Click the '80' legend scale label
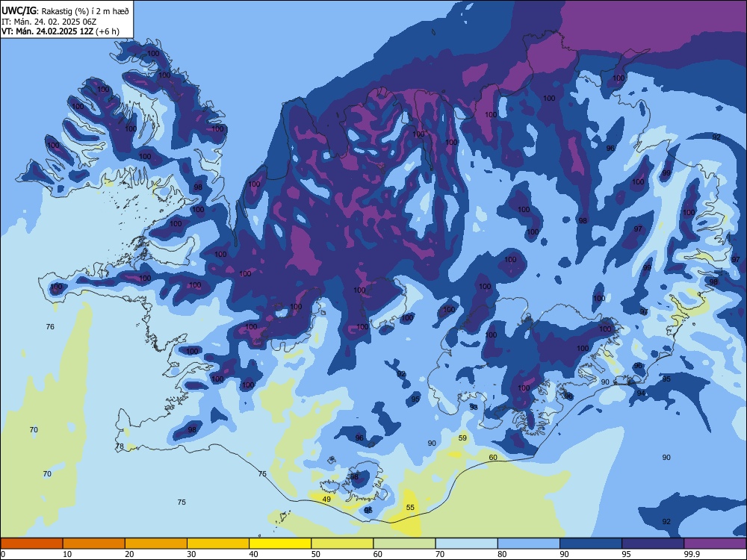Image resolution: width=747 pixels, height=560 pixels. pos(502,554)
